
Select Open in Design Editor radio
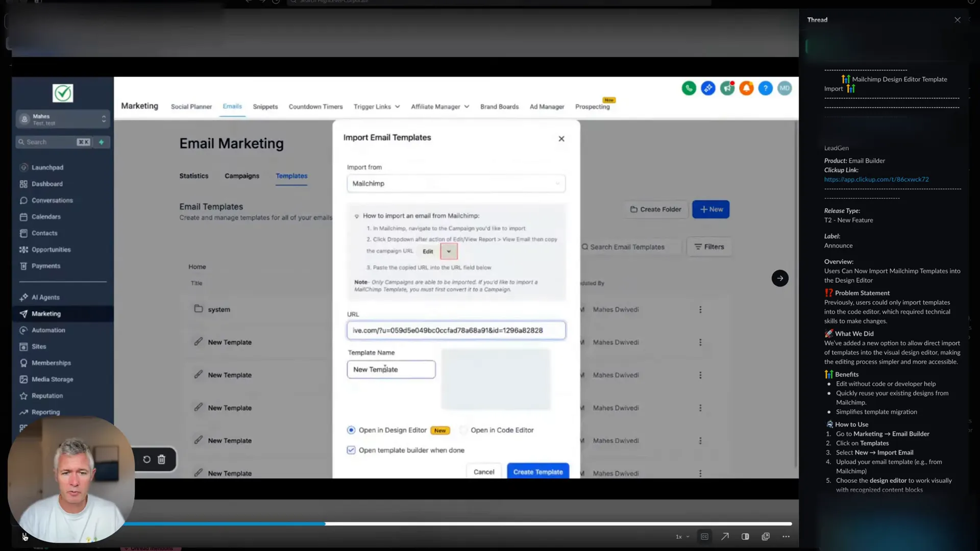point(351,430)
